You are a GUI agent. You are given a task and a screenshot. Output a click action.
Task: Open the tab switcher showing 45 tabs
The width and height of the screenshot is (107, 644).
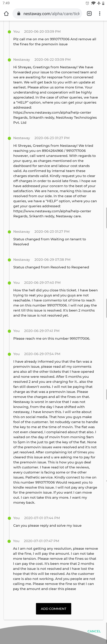click(89, 14)
